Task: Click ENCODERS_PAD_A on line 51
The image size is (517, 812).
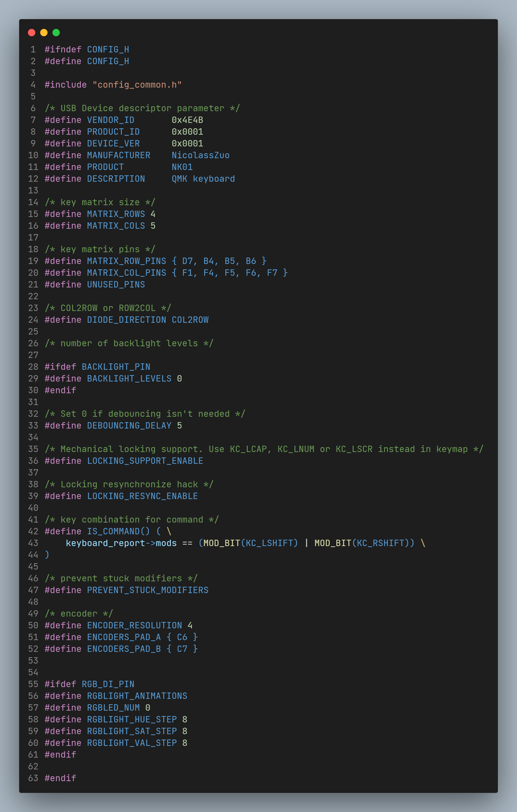Action: (x=124, y=637)
